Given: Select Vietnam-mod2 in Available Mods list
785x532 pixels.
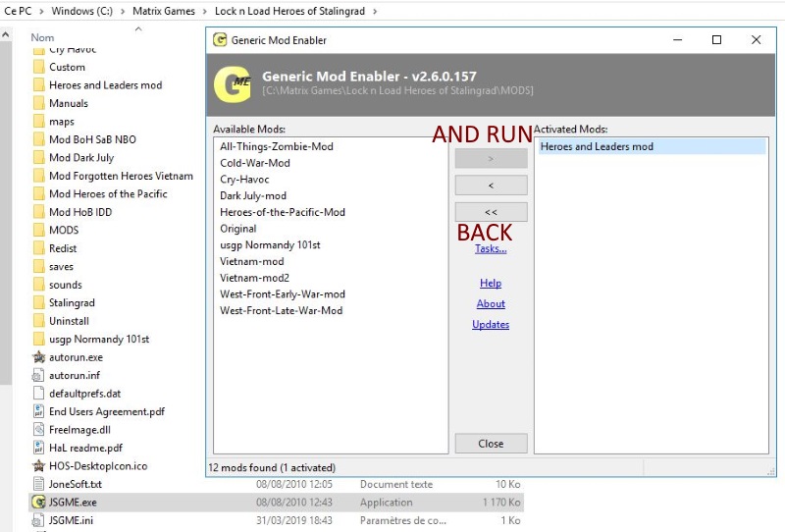Looking at the screenshot, I should point(254,278).
